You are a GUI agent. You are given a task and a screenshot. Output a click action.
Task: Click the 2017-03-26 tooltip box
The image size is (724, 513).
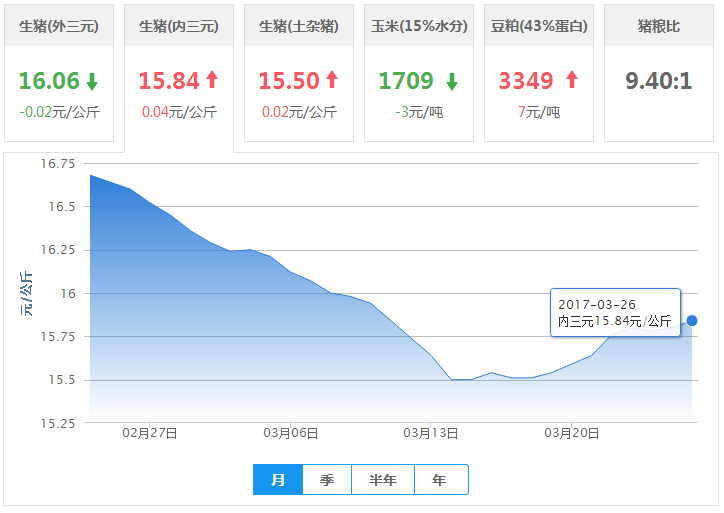tap(615, 312)
